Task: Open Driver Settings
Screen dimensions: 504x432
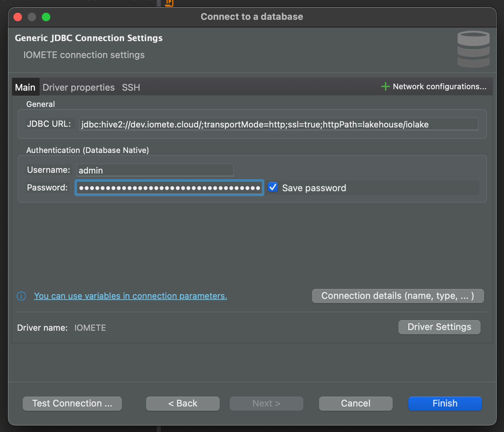Action: coord(439,327)
